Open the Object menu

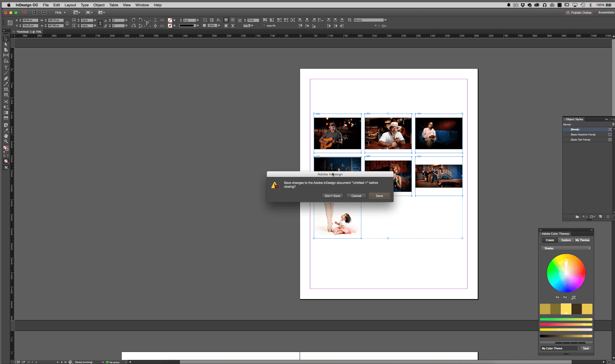pyautogui.click(x=99, y=5)
